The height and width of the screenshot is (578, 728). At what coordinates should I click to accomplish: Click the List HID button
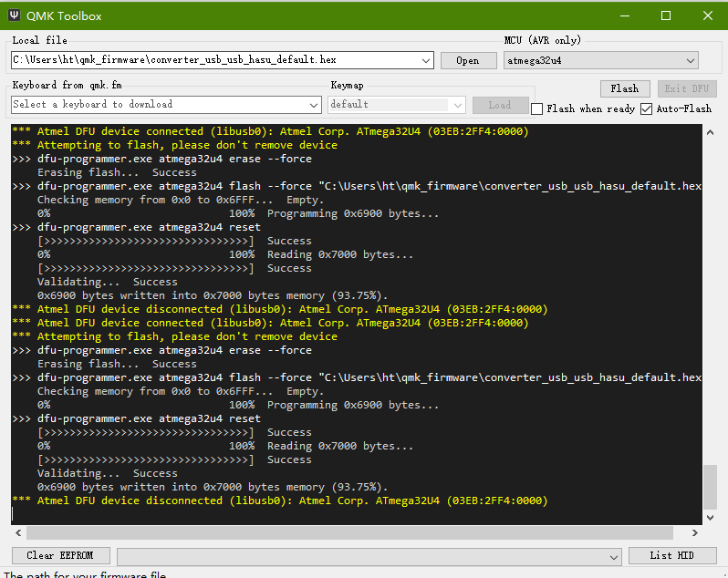click(671, 555)
